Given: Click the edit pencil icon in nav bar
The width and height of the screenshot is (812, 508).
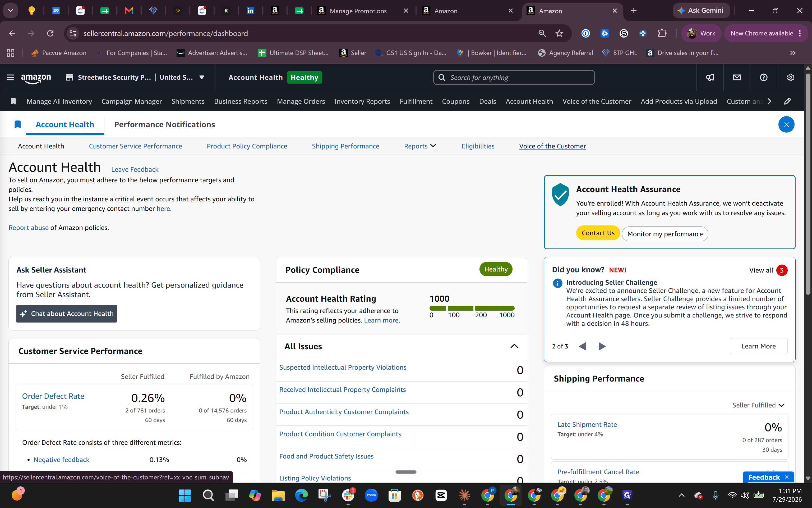Looking at the screenshot, I should coord(787,101).
